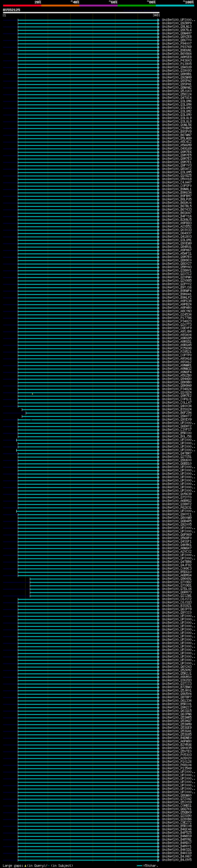Select the UniRef100_C9E272 label
197x868 pixels.
coord(177,822)
